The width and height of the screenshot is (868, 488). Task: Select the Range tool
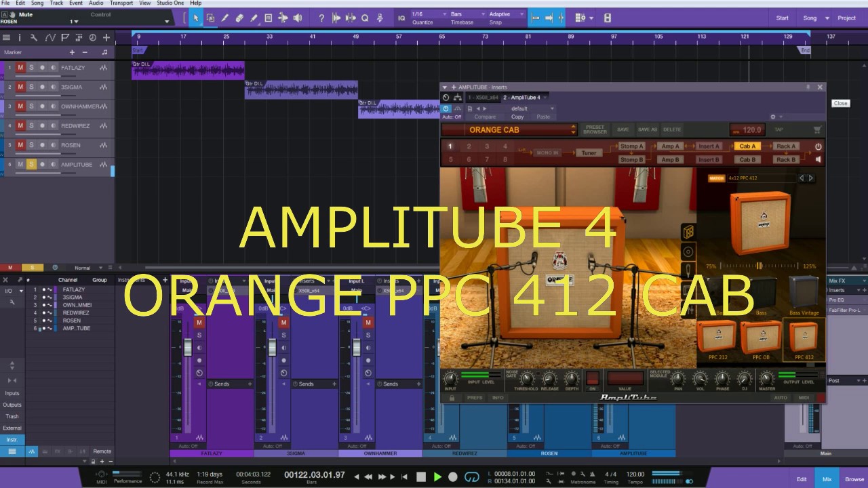(210, 18)
